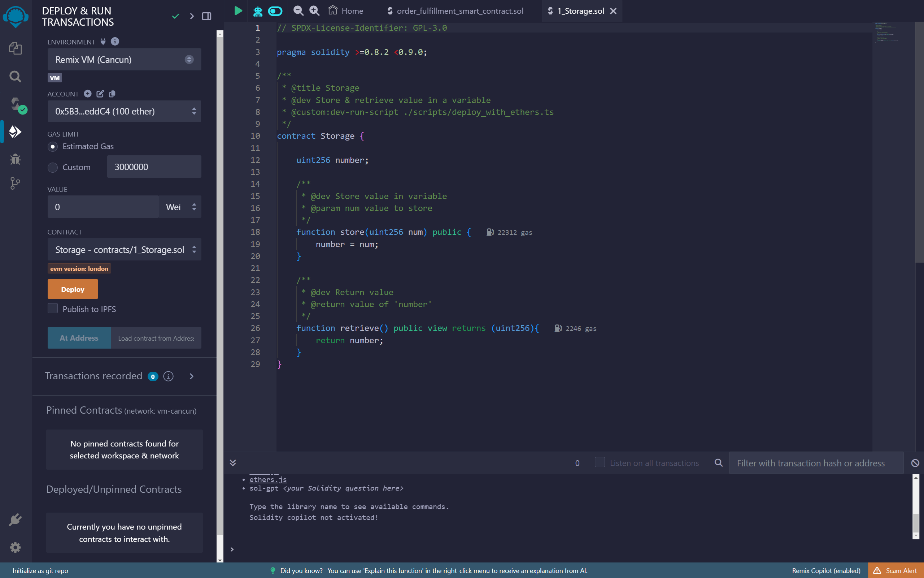Image resolution: width=924 pixels, height=578 pixels.
Task: Click the terminal scrollbar thumb
Action: click(x=916, y=523)
